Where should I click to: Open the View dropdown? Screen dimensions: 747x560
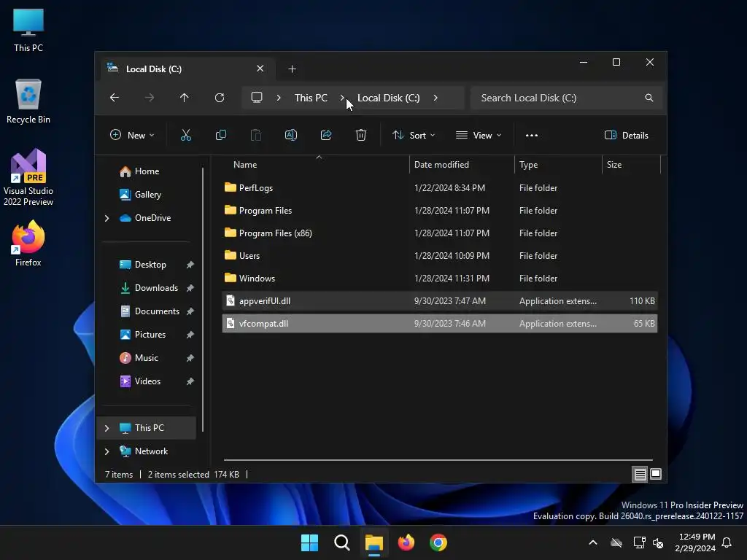point(479,135)
